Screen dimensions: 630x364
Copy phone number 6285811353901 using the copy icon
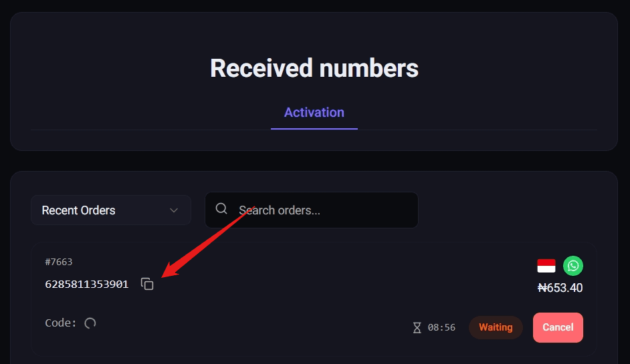click(147, 284)
